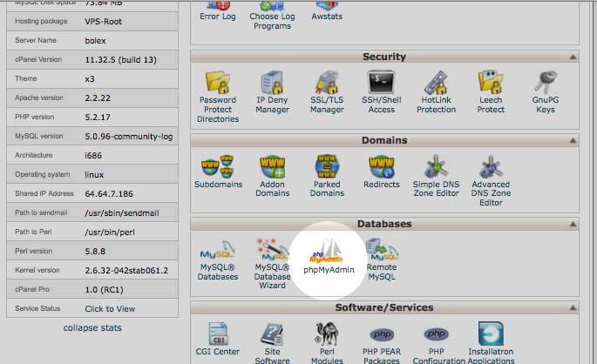Viewport: 597px width, 364px height.
Task: Open Installatron Applications
Action: pos(491,343)
